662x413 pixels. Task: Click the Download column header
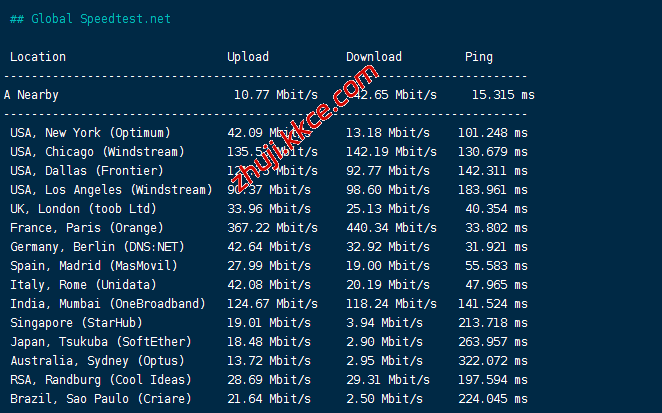coord(373,57)
